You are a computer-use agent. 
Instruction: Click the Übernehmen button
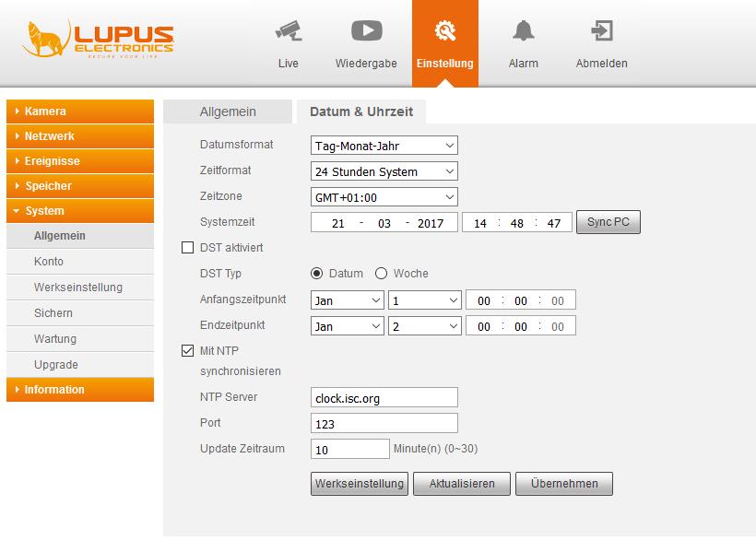point(564,484)
